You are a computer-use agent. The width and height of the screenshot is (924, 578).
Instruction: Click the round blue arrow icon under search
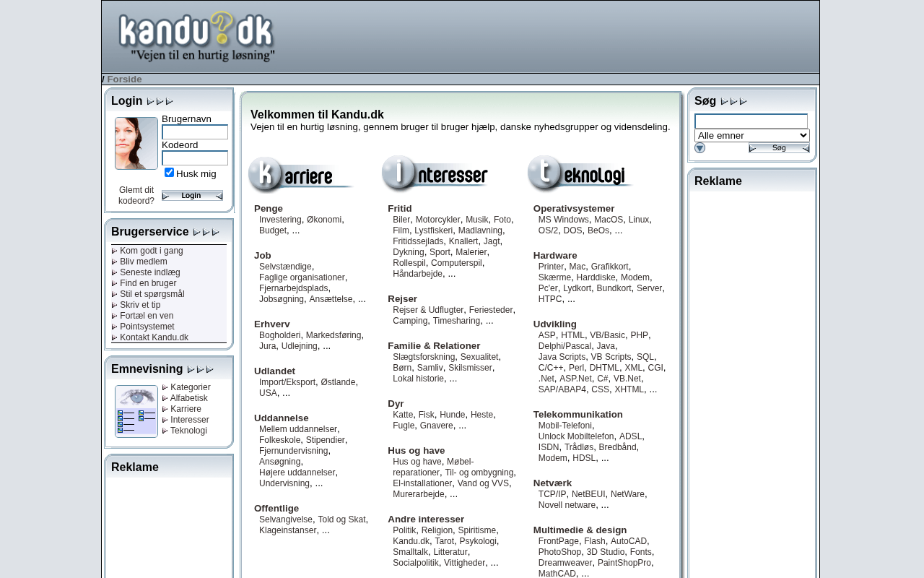click(699, 148)
